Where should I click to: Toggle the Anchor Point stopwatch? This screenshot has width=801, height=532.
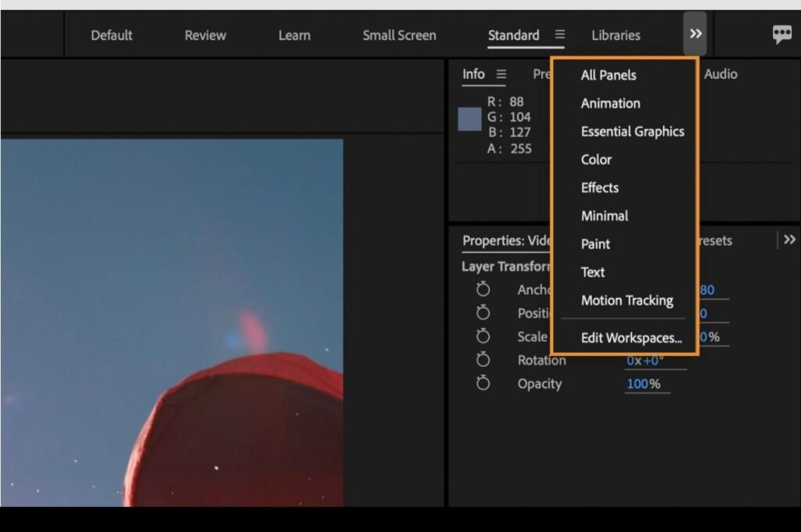point(483,290)
